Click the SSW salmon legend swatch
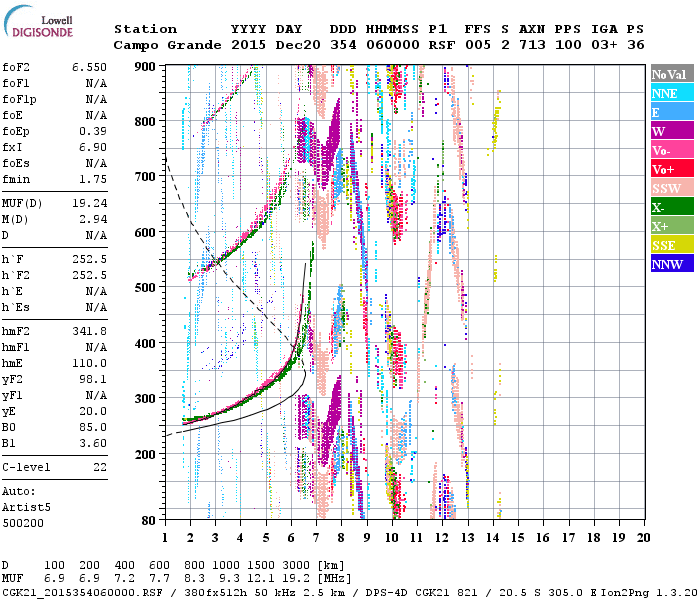The width and height of the screenshot is (700, 600). click(672, 188)
